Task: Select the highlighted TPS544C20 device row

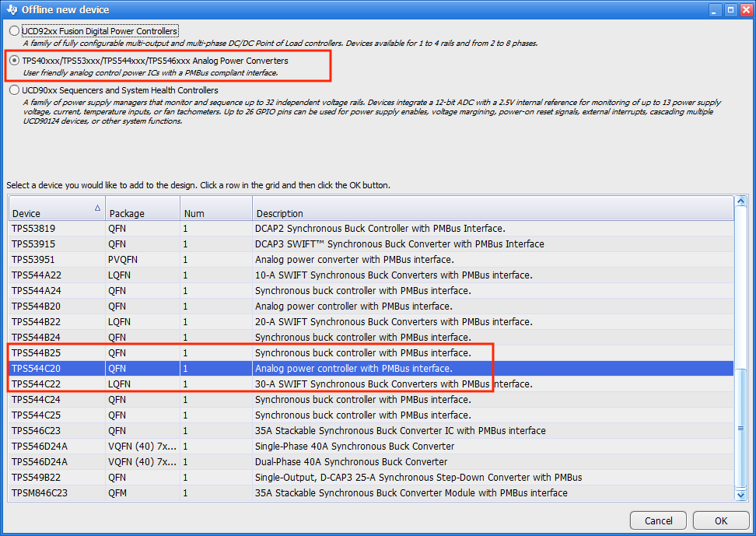Action: pos(371,368)
